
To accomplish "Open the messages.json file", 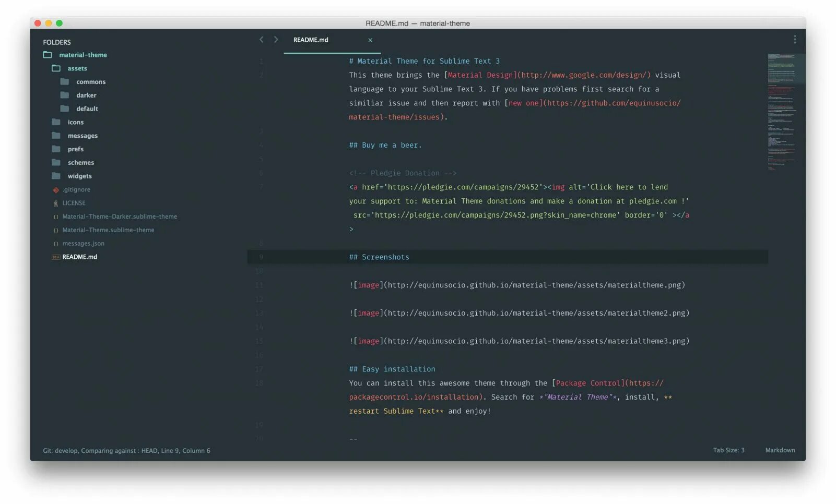I will click(x=84, y=244).
